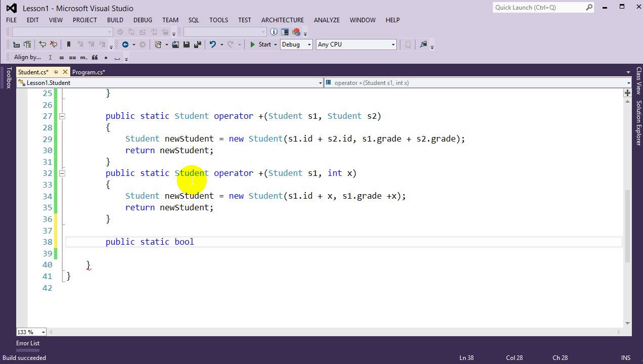Image resolution: width=643 pixels, height=364 pixels.
Task: Click the Align by m_ icon
Action: pos(84,58)
